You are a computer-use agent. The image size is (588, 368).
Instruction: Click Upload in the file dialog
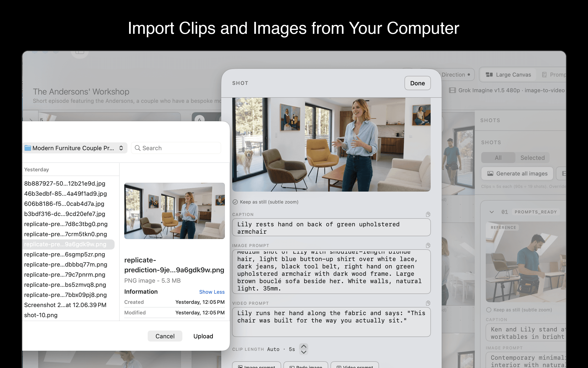pos(203,336)
